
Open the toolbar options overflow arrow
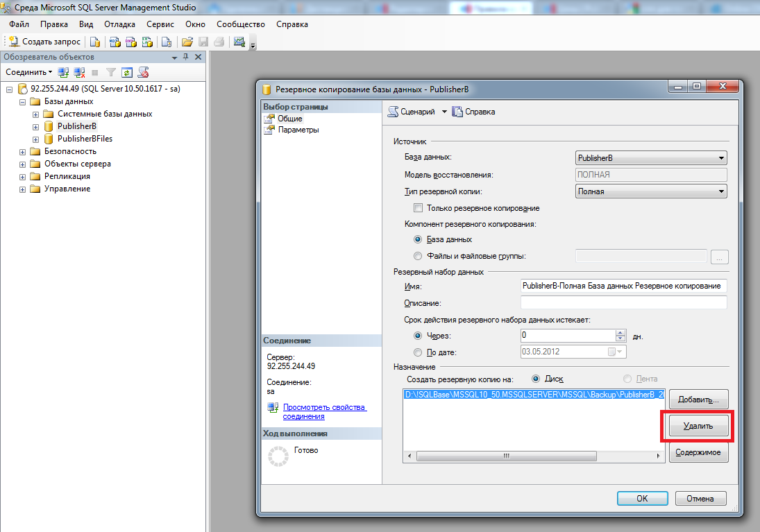(253, 46)
